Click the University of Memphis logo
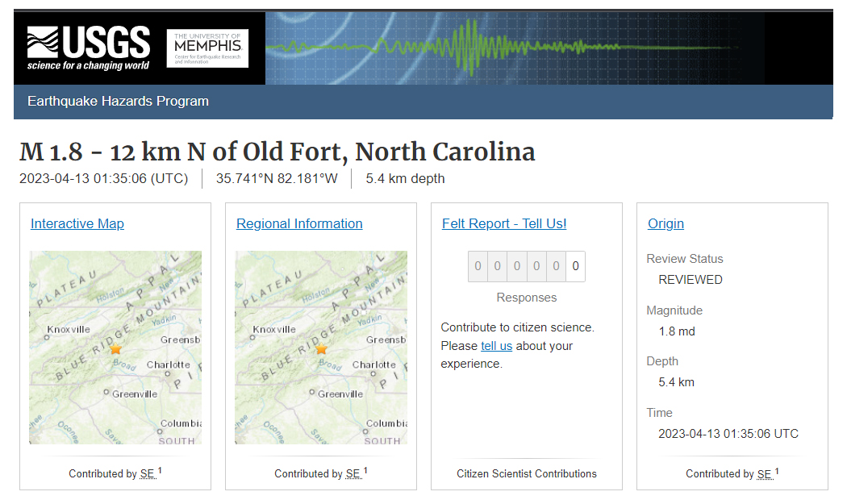Viewport: 847px width, 504px height. point(207,48)
